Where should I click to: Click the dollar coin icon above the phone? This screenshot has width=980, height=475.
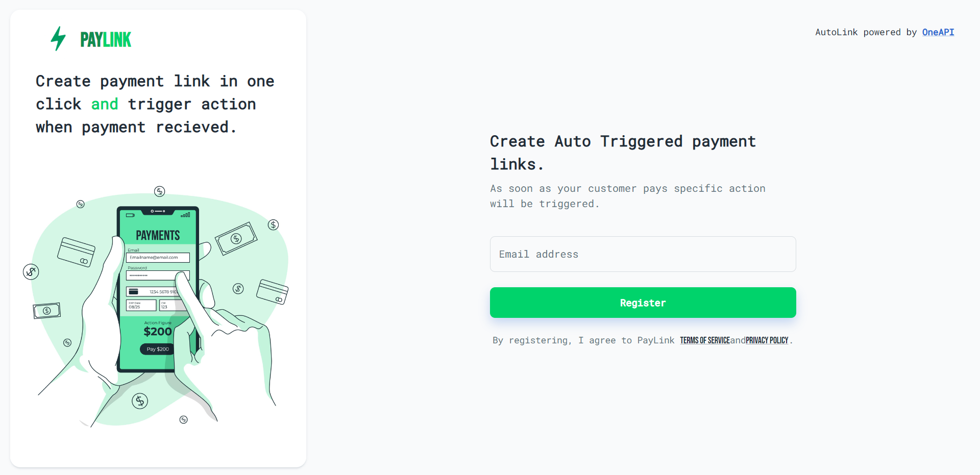click(x=160, y=191)
